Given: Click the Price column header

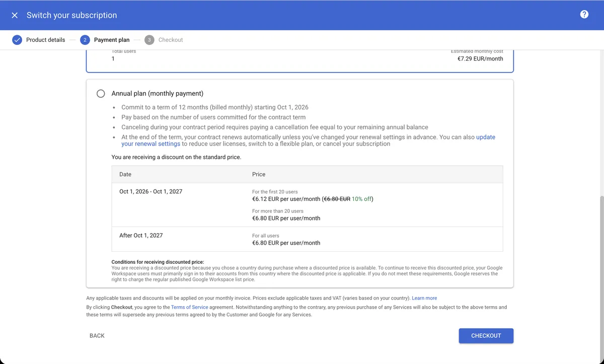Looking at the screenshot, I should pos(259,174).
